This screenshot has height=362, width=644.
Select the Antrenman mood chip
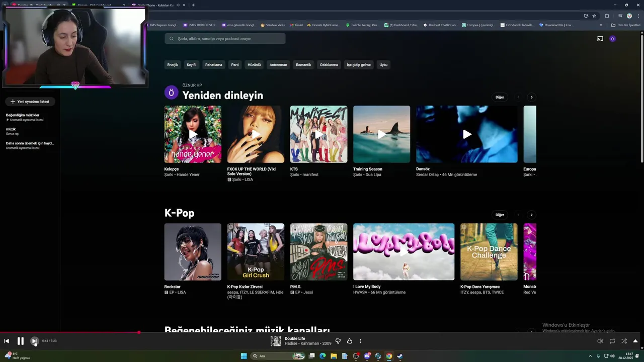click(x=278, y=65)
